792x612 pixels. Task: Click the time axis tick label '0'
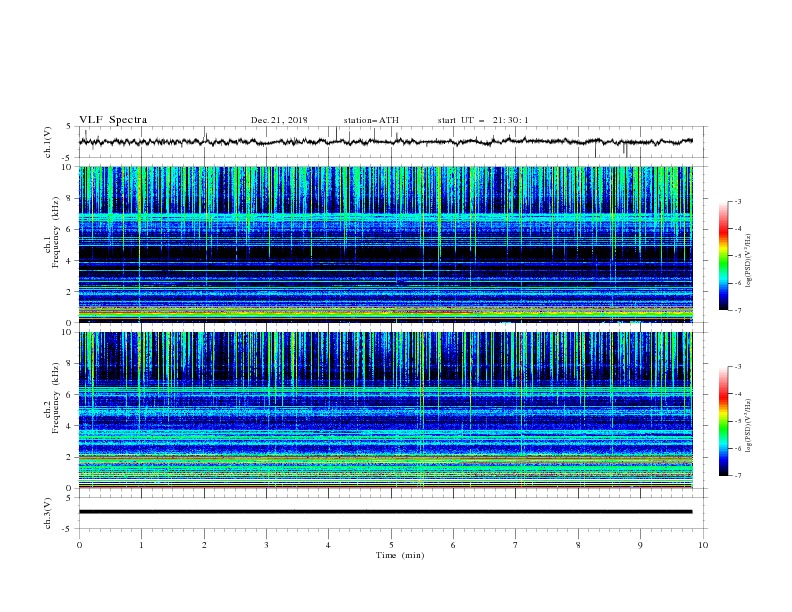pyautogui.click(x=79, y=545)
